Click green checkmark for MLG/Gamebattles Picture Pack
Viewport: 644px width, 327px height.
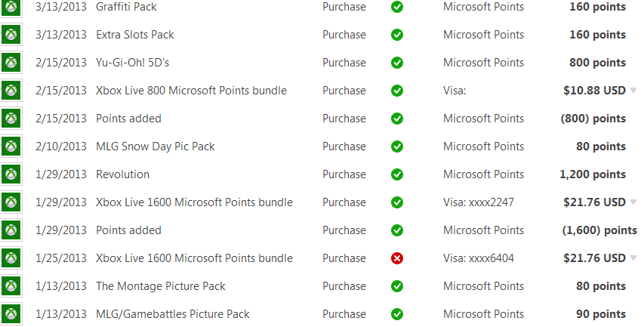coord(397,314)
